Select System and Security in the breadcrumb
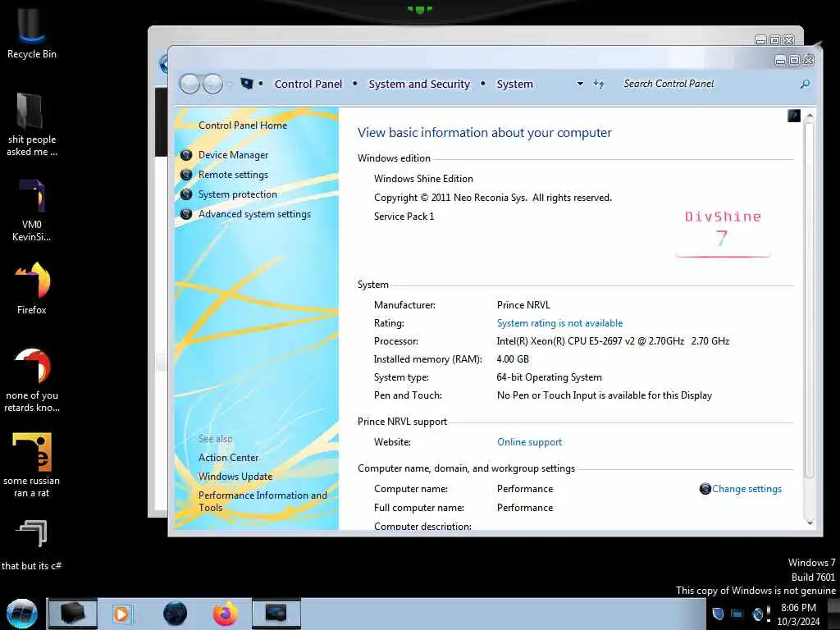This screenshot has height=630, width=840. click(x=419, y=84)
